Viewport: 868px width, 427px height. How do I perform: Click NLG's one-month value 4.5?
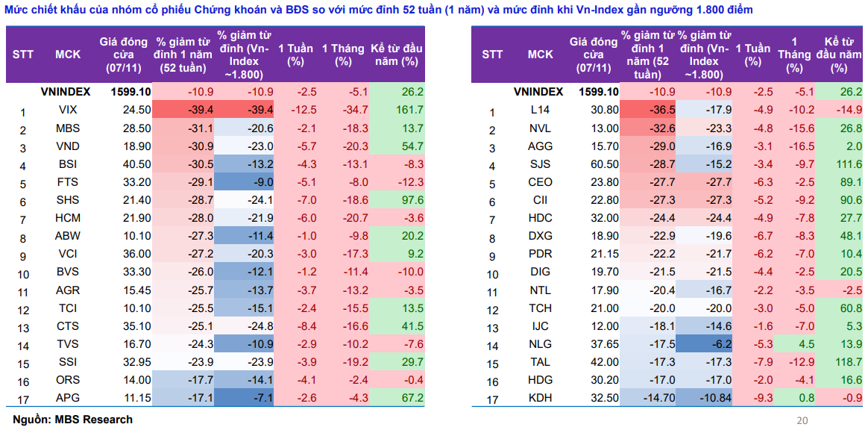(x=798, y=344)
